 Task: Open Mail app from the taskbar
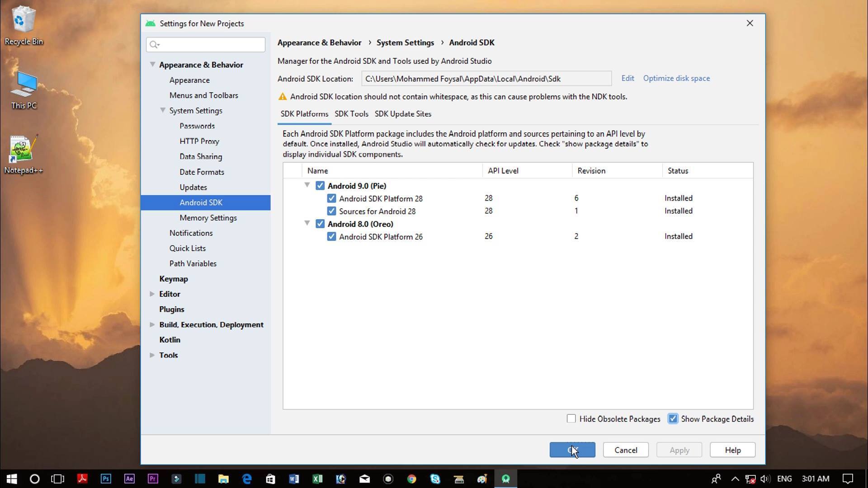click(x=364, y=479)
